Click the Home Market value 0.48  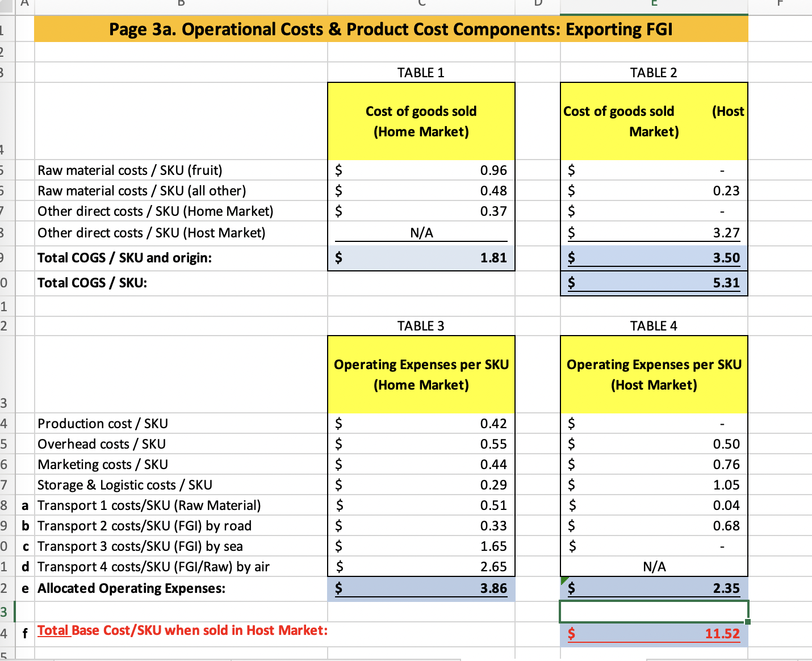click(x=421, y=191)
